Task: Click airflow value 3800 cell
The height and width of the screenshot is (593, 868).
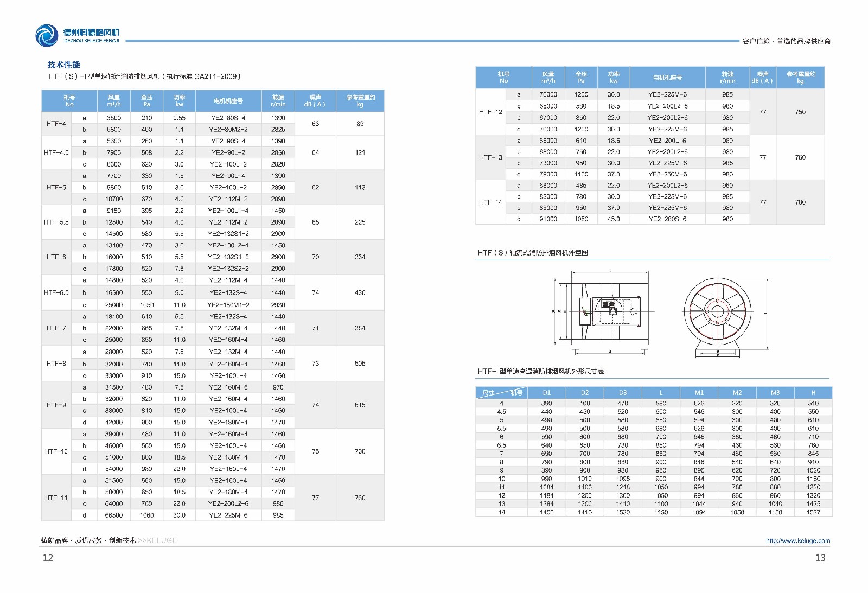Action: pos(114,118)
